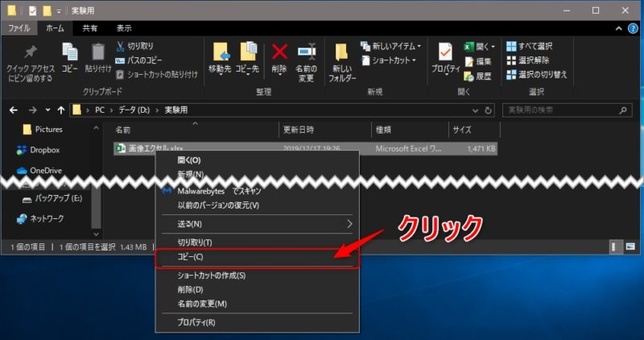This screenshot has height=340, width=644.
Task: Open Quick Access Toolbar customize dropdown
Action: 59,11
